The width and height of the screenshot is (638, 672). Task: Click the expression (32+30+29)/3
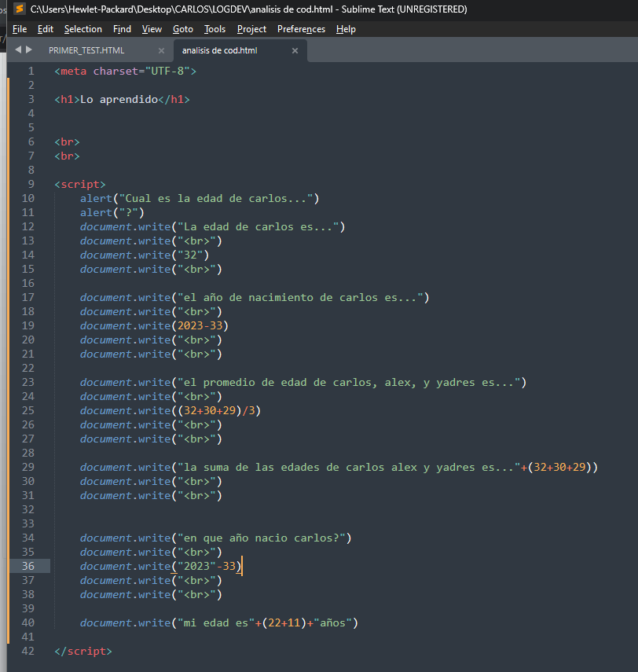coord(216,410)
